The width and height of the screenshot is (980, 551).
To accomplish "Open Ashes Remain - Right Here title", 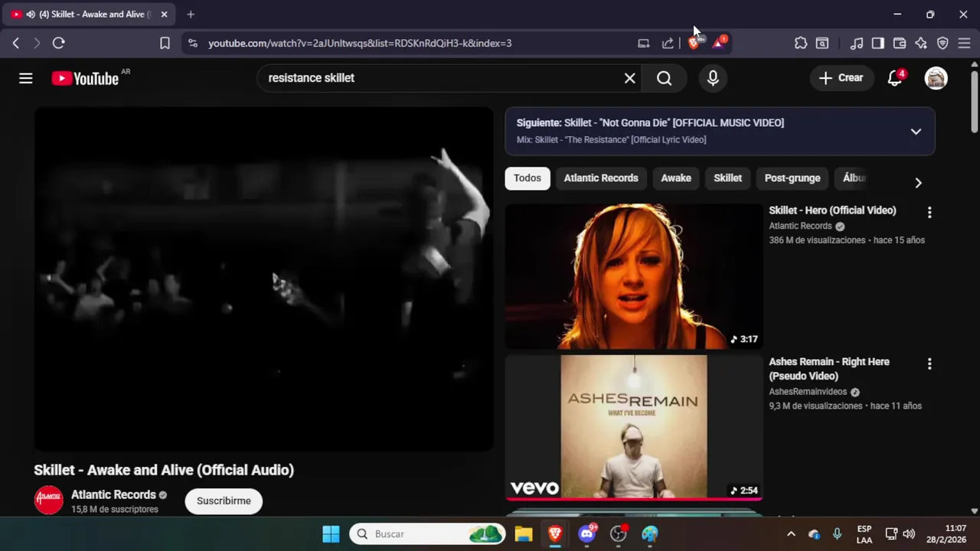I will point(829,369).
